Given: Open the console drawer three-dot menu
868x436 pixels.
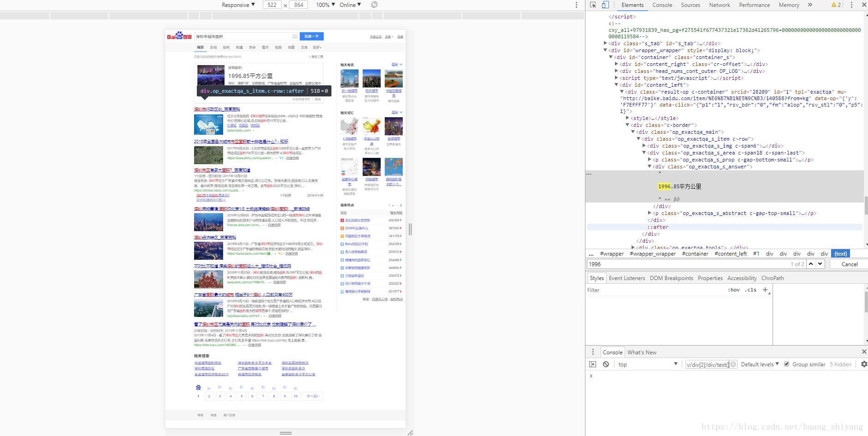Looking at the screenshot, I should (x=593, y=352).
